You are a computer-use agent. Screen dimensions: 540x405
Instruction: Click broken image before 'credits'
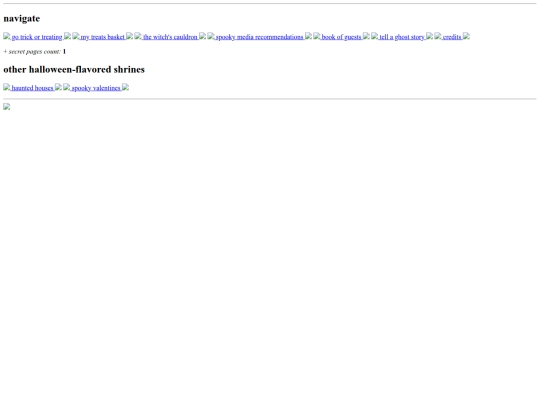coord(438,36)
